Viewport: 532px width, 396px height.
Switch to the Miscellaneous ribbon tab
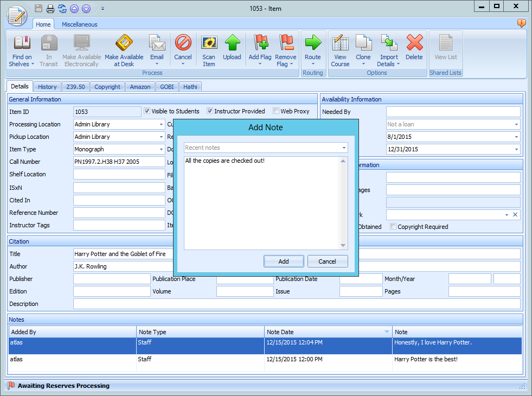(79, 24)
